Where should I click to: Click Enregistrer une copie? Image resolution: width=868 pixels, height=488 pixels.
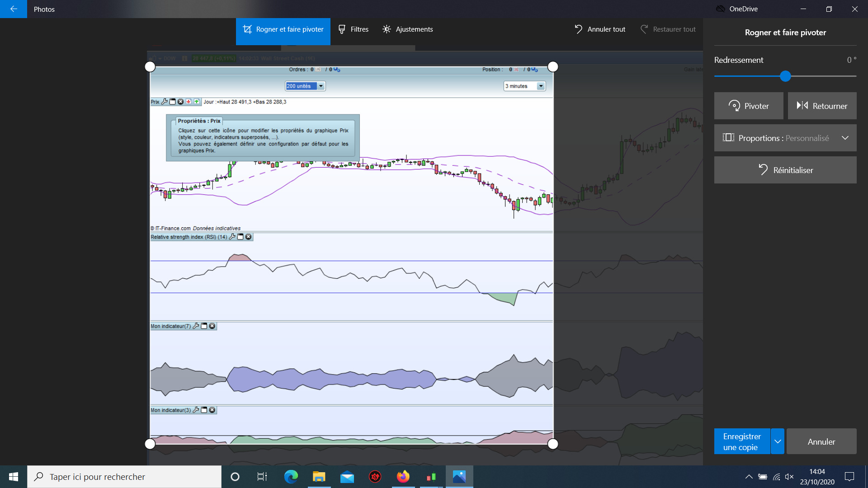coord(742,441)
